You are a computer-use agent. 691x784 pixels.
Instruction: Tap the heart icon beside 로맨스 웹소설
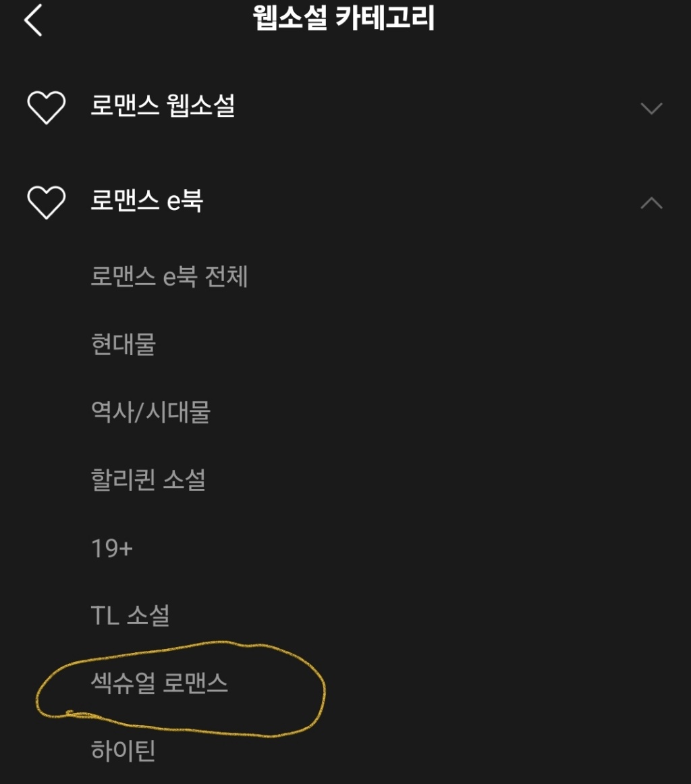pyautogui.click(x=46, y=107)
